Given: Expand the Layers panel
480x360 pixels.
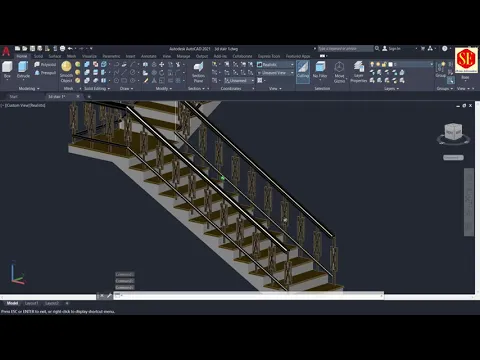Looking at the screenshot, I should [x=391, y=89].
